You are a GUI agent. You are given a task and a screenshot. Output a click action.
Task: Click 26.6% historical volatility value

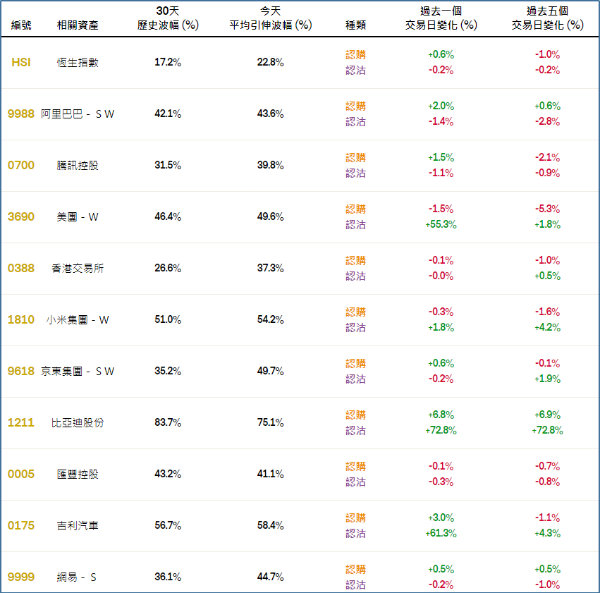pyautogui.click(x=168, y=268)
